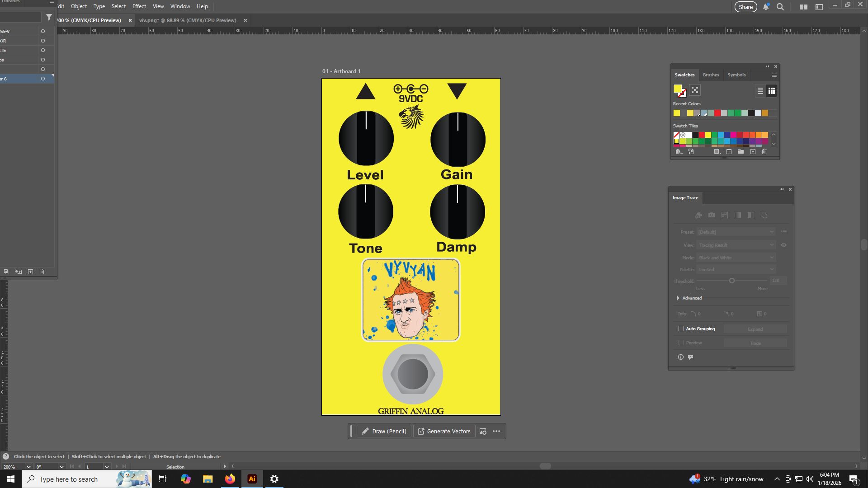
Task: Click the New Color Group folder icon
Action: pos(741,152)
